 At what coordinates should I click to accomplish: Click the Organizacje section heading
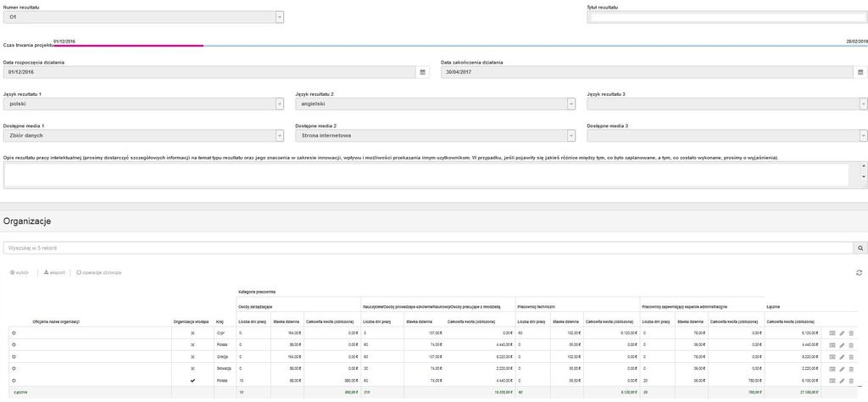click(27, 221)
